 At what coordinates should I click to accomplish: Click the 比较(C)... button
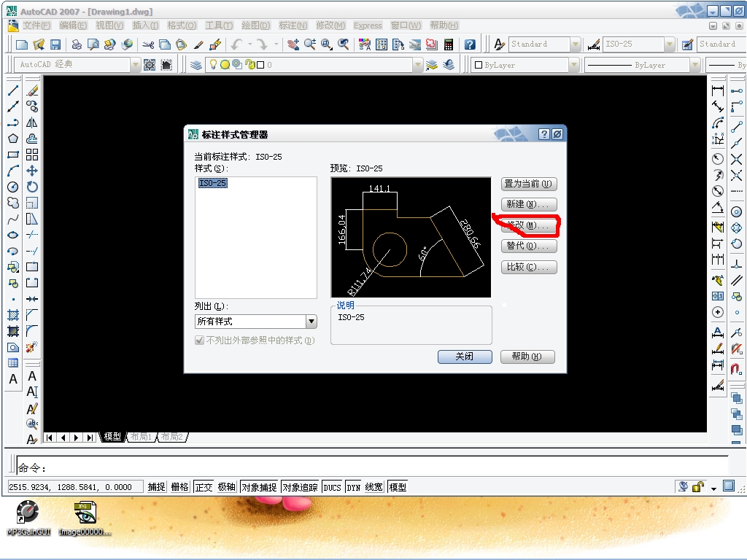(x=529, y=267)
